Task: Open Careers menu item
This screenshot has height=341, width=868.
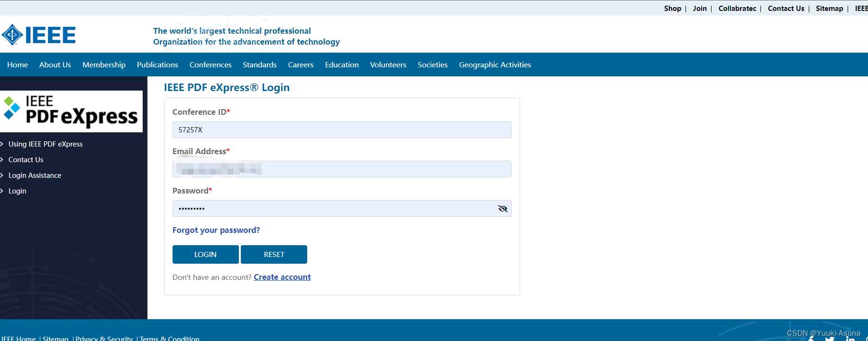Action: click(x=301, y=65)
